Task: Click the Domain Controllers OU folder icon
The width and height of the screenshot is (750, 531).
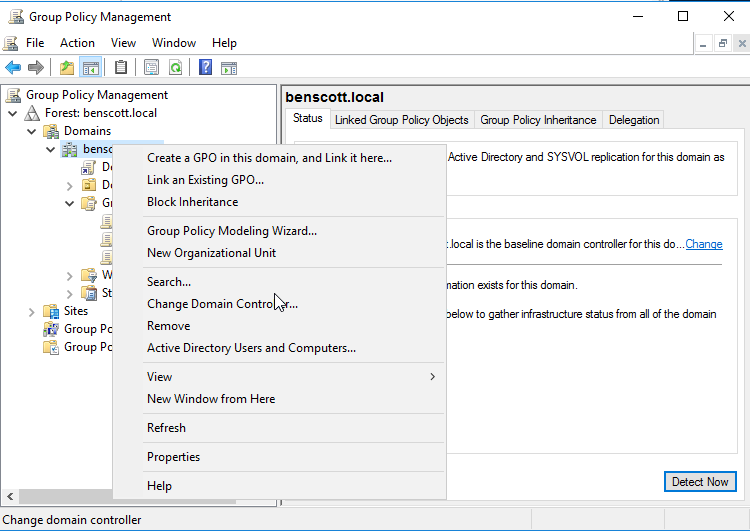Action: pos(89,185)
